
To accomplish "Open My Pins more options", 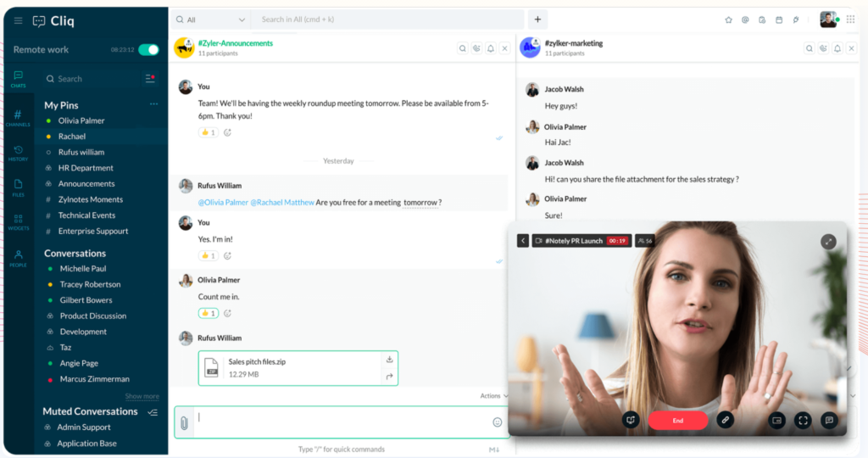I will click(x=154, y=104).
